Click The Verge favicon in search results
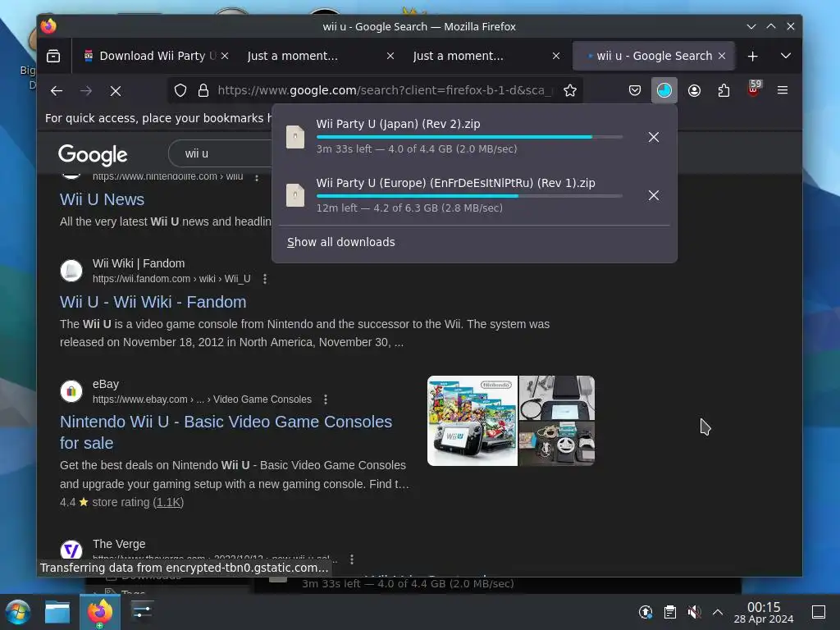The width and height of the screenshot is (840, 630). tap(71, 550)
